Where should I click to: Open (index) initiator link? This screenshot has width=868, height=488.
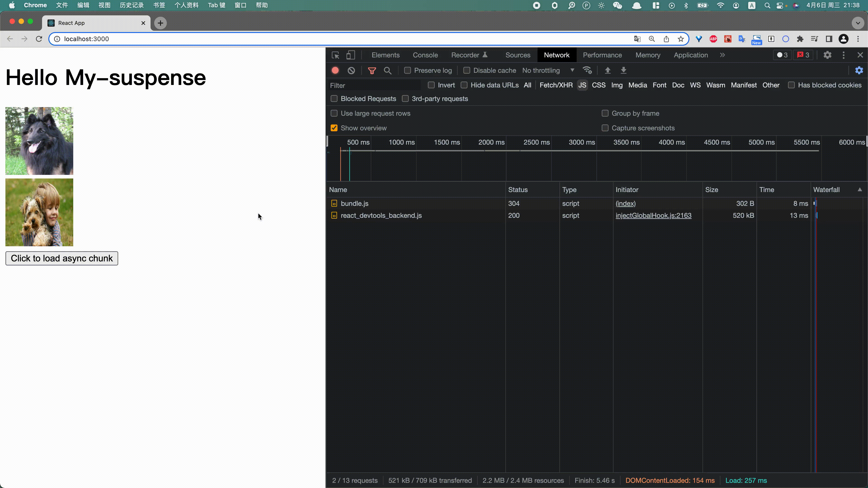(x=625, y=203)
